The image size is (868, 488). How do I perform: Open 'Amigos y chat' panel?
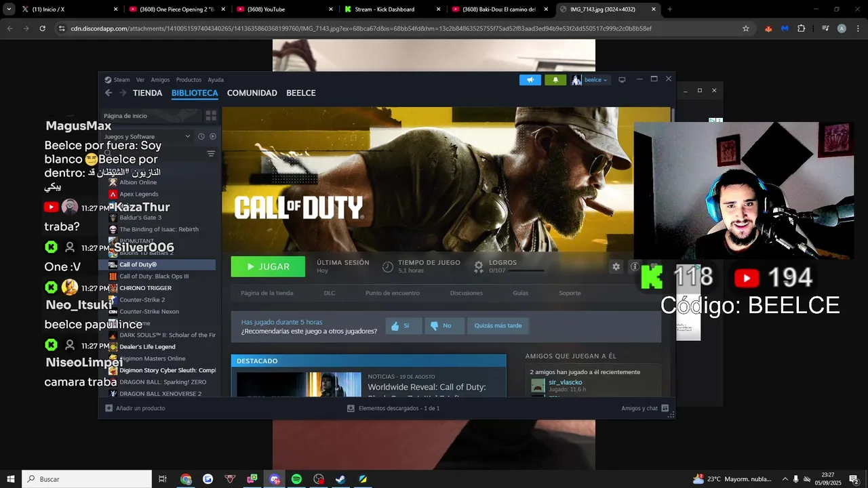point(645,408)
